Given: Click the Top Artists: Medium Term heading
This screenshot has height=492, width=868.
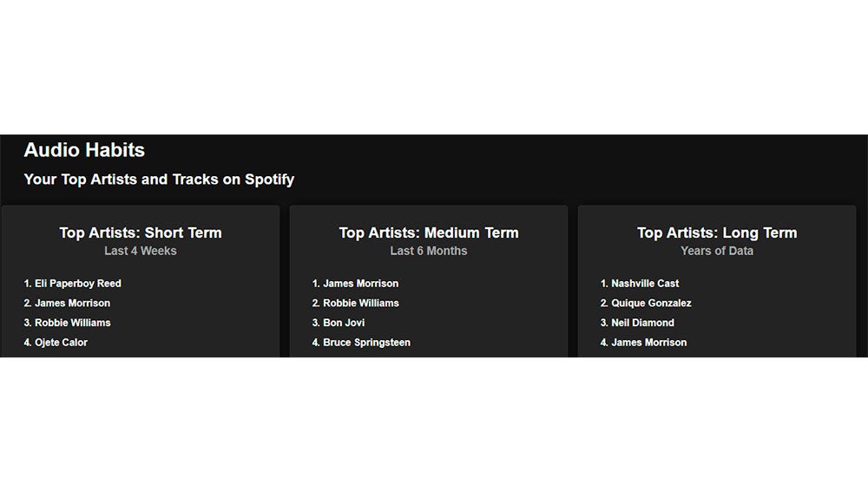Looking at the screenshot, I should coord(429,233).
